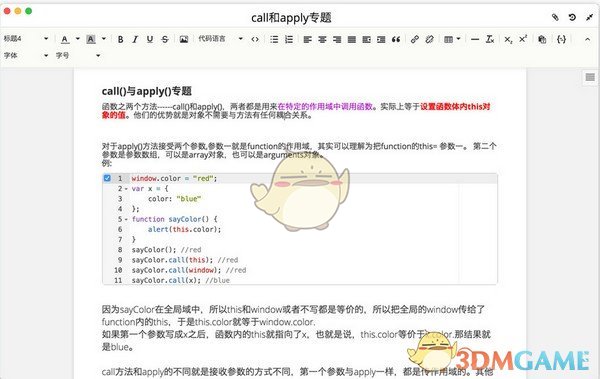Click heading call()与apply()专题
This screenshot has height=379, width=600.
[x=147, y=91]
